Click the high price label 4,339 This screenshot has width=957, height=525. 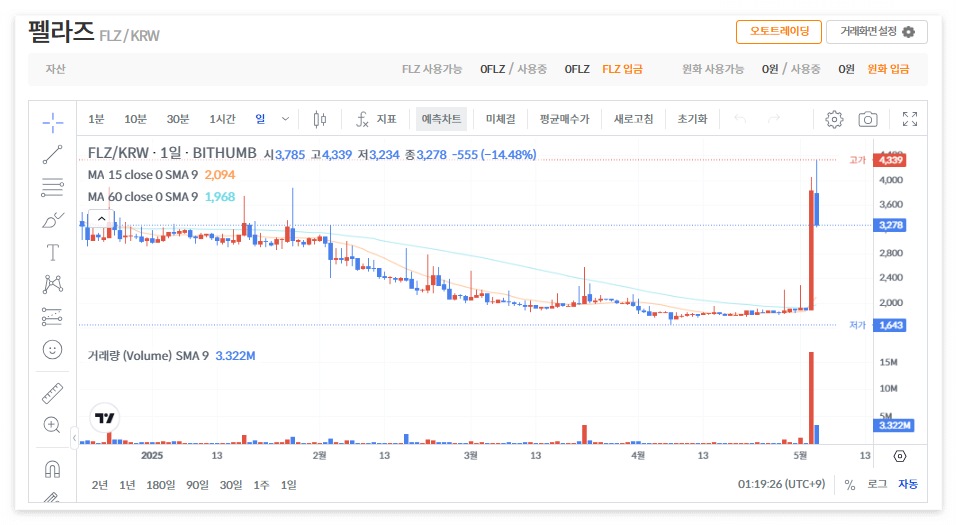coord(890,160)
